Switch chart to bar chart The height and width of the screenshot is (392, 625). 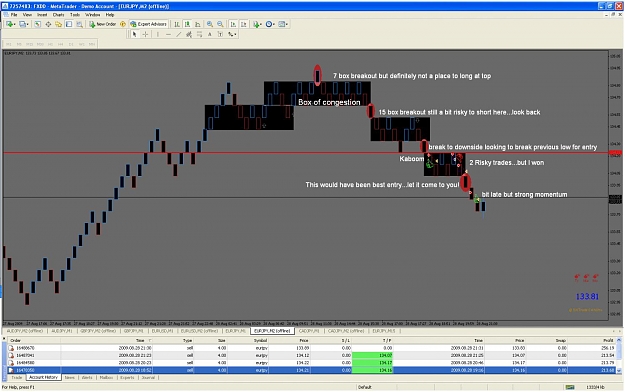click(x=177, y=24)
